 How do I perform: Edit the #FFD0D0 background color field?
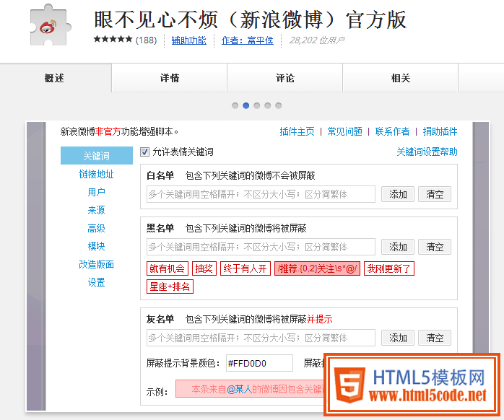point(259,363)
